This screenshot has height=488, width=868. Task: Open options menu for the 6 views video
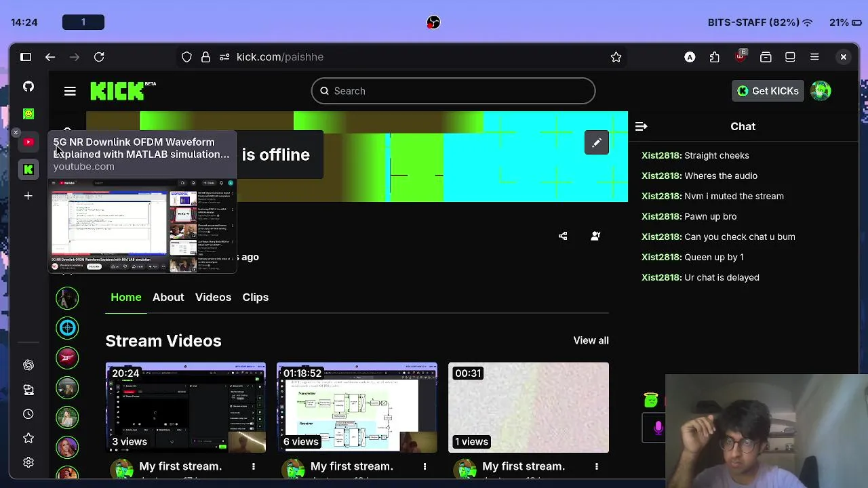[425, 466]
